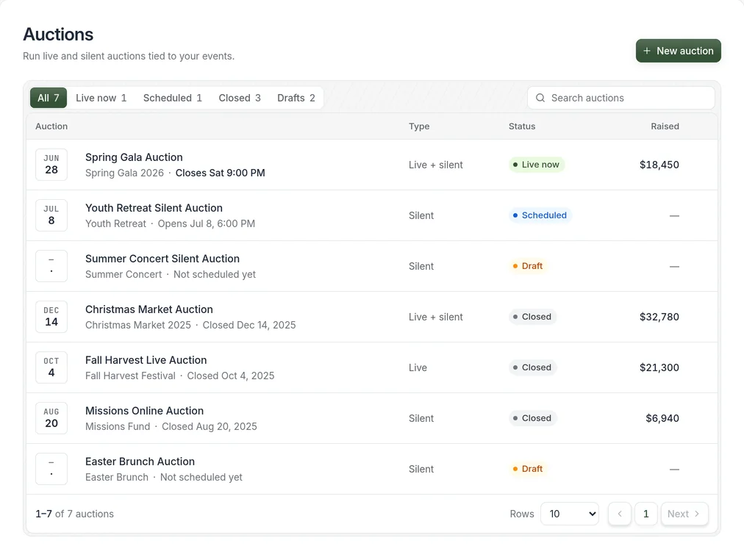This screenshot has width=744, height=560.
Task: Open the Oct 4 date badge
Action: 51,367
